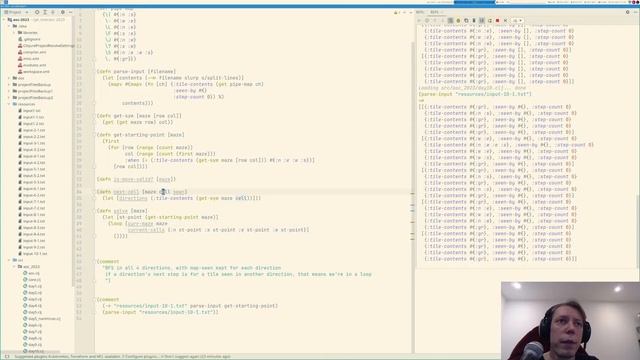
Task: Toggle REPL soft-wrap icon
Action: 451,20
